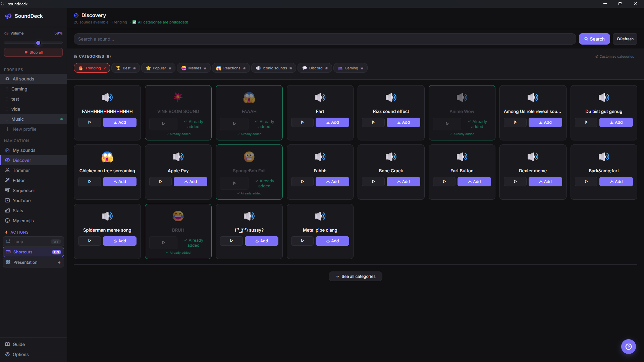Open the Guide book page

[33, 344]
